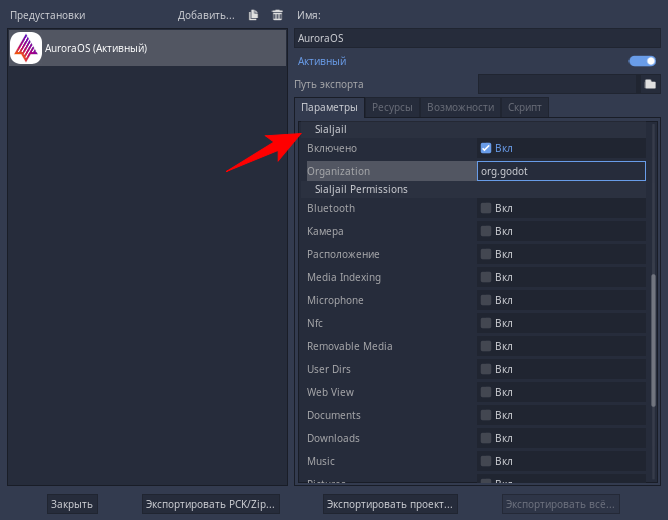Collapse the Sialjail Permissions section
The height and width of the screenshot is (520, 668).
point(473,190)
